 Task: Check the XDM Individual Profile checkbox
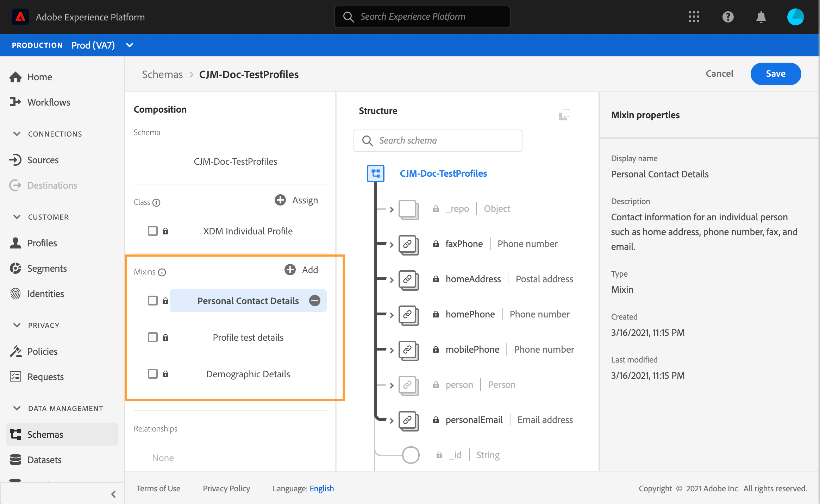pos(153,231)
